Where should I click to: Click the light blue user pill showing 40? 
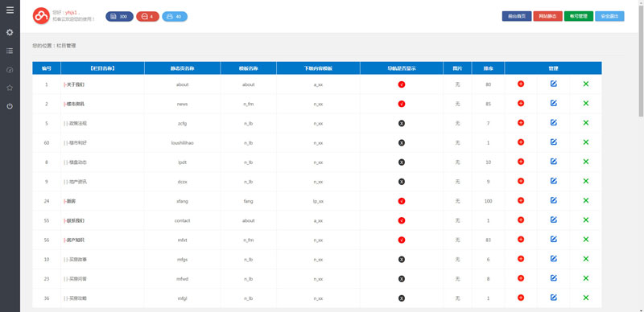coord(175,16)
